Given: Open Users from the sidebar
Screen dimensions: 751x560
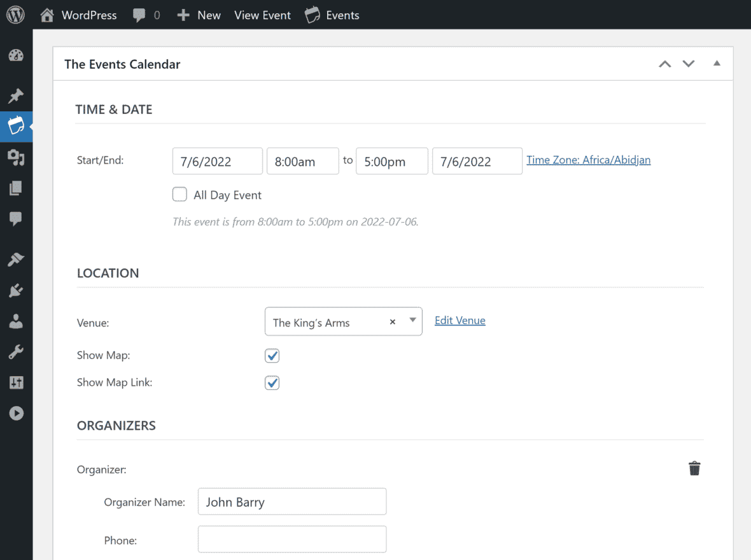Looking at the screenshot, I should [16, 321].
